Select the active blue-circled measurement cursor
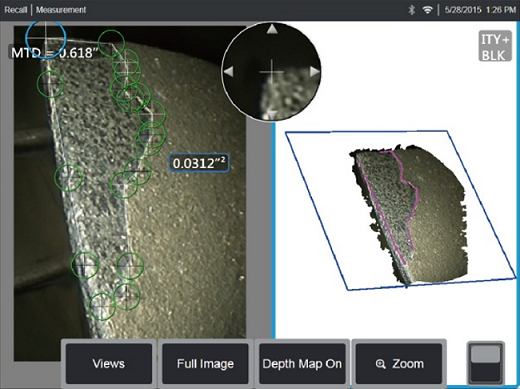This screenshot has width=520, height=389. tap(46, 38)
